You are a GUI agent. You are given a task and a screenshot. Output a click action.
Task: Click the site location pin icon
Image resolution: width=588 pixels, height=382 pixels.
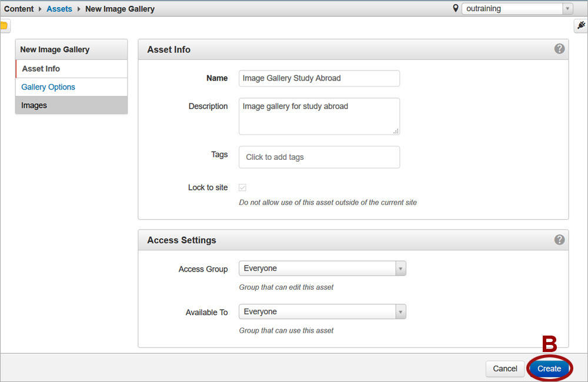coord(456,8)
